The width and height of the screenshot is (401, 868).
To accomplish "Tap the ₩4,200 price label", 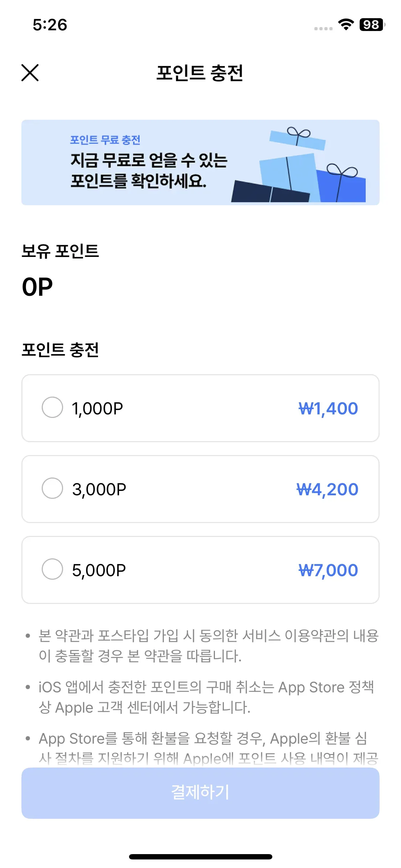I will pos(327,489).
